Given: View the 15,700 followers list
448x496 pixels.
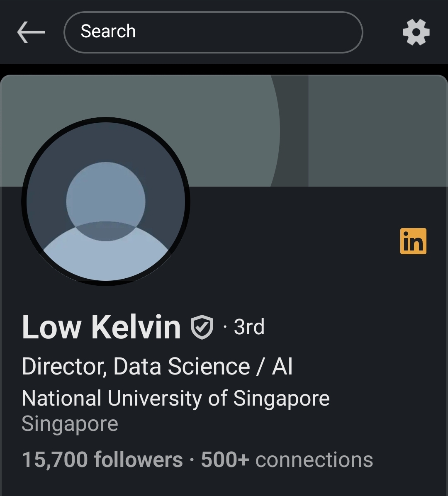Looking at the screenshot, I should 102,460.
